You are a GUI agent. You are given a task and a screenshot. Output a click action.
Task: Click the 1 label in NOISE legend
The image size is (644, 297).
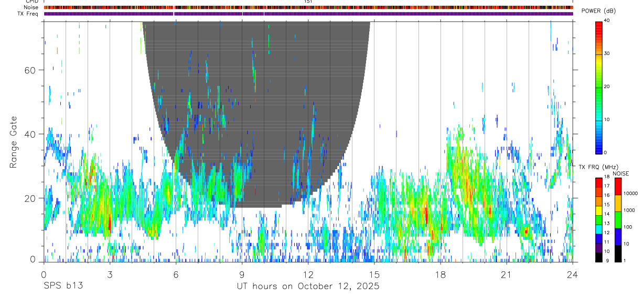pyautogui.click(x=625, y=260)
